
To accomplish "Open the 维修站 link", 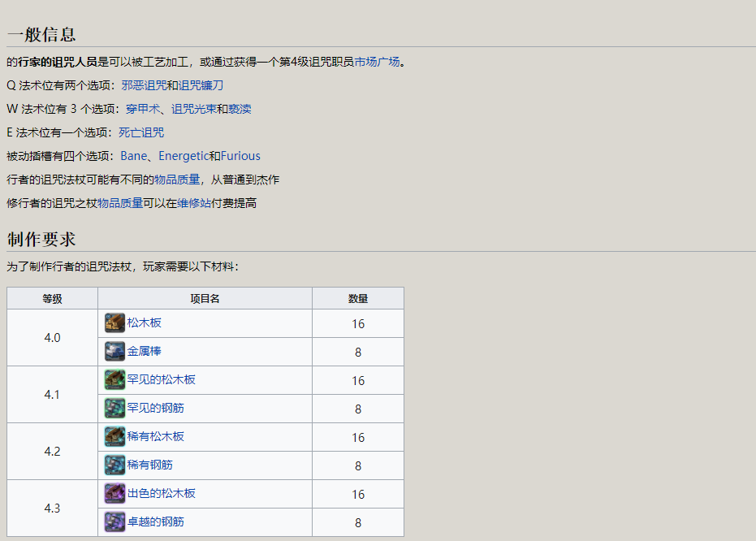I will 194,203.
